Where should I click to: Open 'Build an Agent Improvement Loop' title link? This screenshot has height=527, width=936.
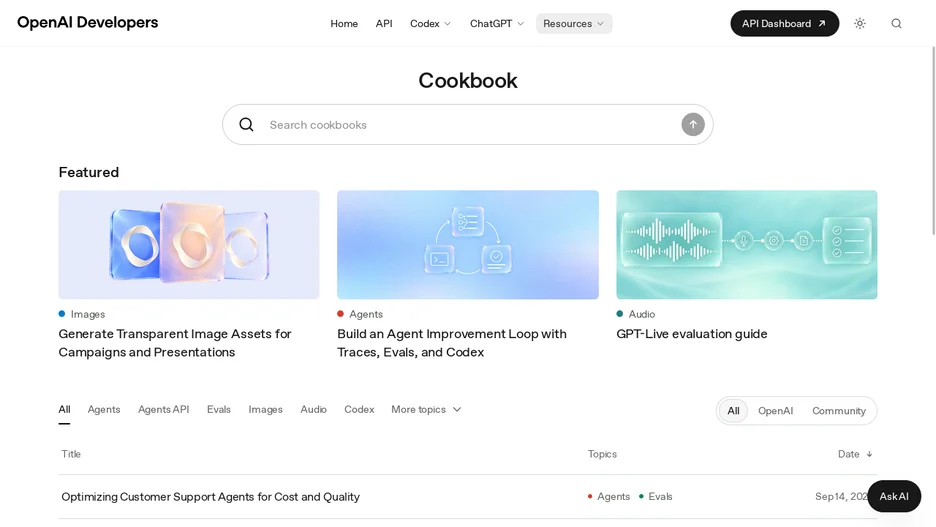coord(452,343)
